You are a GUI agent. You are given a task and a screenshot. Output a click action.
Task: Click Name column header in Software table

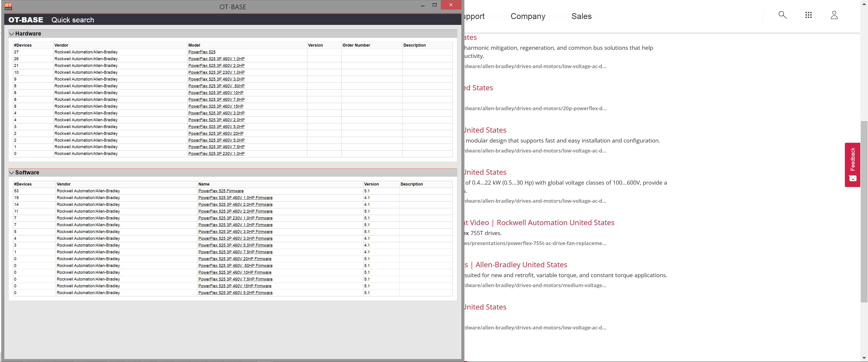[x=204, y=184]
